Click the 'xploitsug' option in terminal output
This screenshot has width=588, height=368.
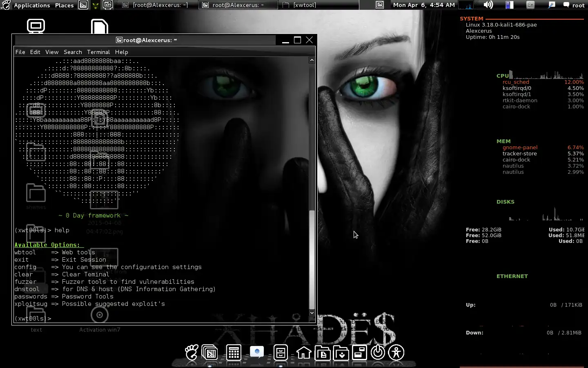(31, 304)
